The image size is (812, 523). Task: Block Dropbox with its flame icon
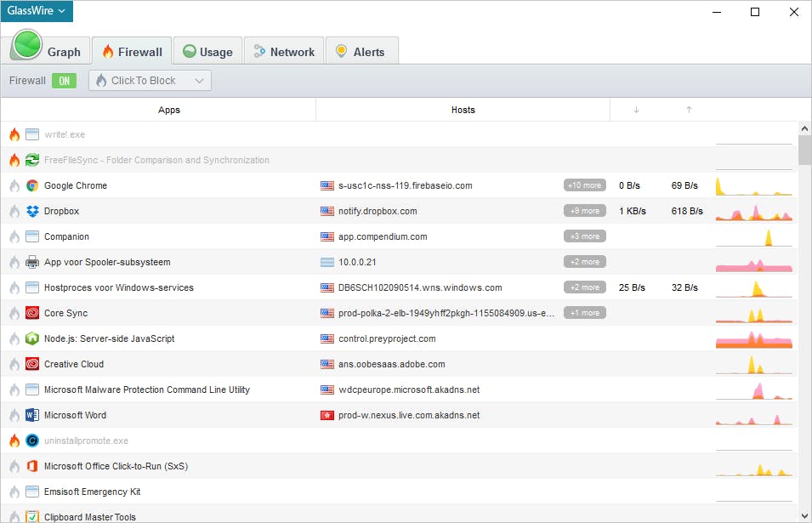[x=14, y=211]
